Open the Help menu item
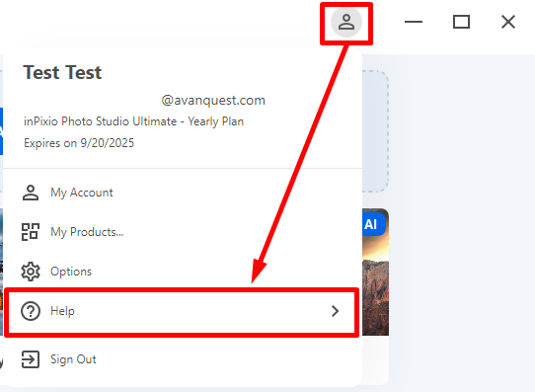This screenshot has height=392, width=535. (x=182, y=312)
